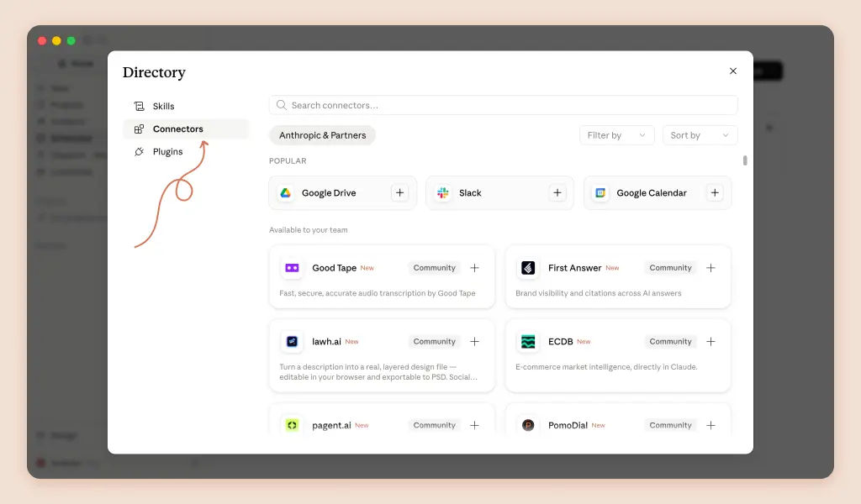Click the Plugins plug icon
Screen dimensions: 861x504
pyautogui.click(x=139, y=151)
